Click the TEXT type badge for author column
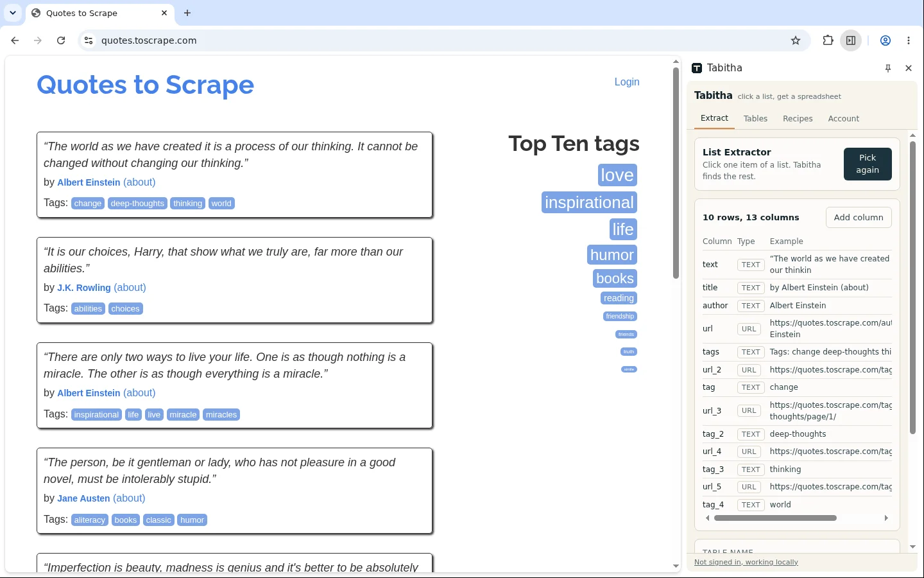 [x=751, y=306]
